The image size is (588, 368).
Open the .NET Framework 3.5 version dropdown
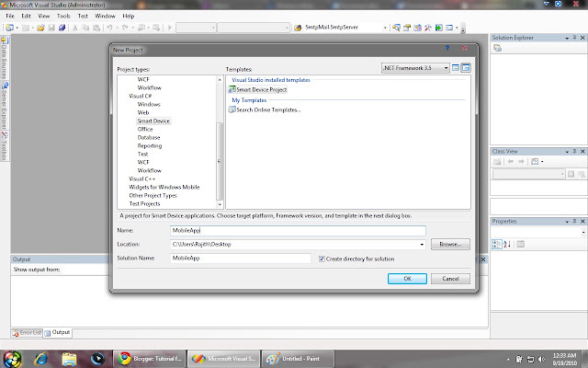pyautogui.click(x=446, y=68)
